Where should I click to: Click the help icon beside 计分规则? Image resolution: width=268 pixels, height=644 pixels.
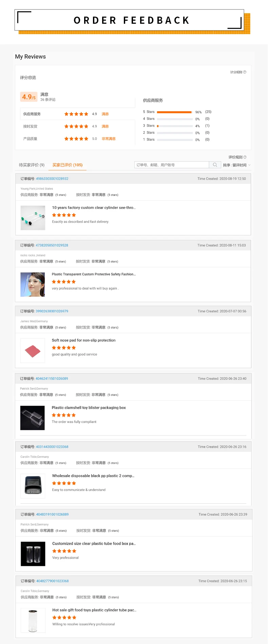(x=245, y=72)
